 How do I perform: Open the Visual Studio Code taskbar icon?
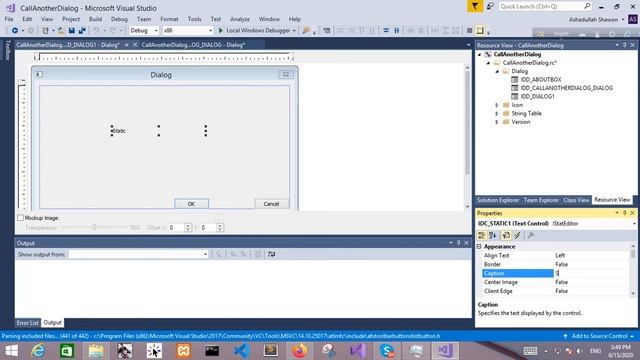242,351
